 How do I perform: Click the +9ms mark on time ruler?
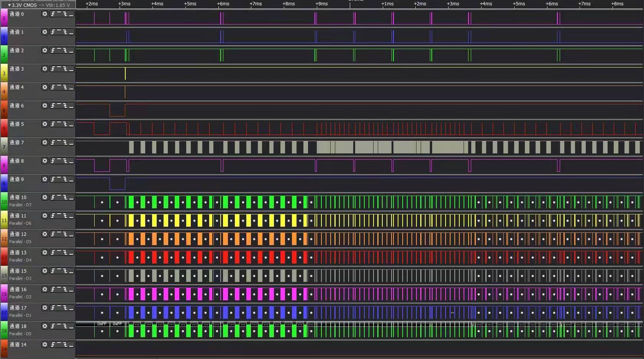(321, 4)
